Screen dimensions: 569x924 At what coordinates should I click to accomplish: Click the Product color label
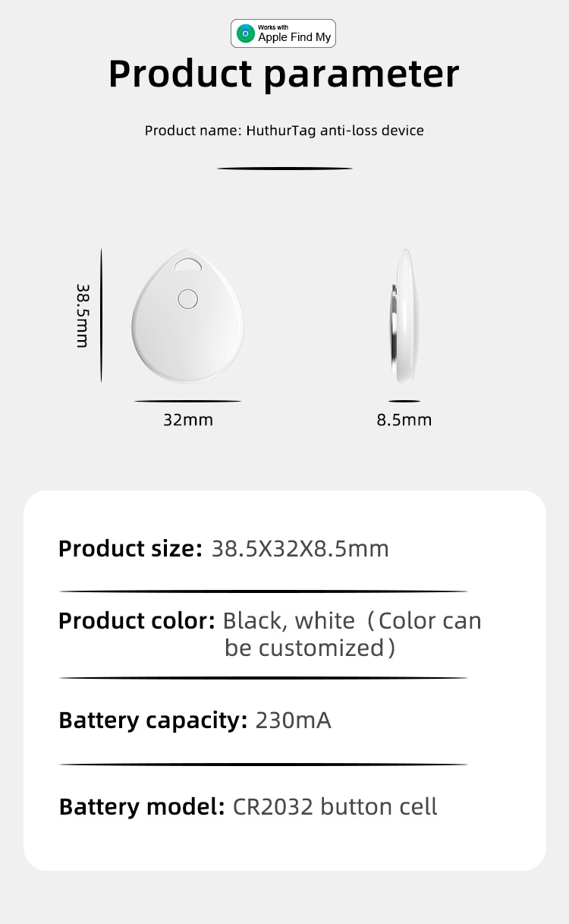pyautogui.click(x=137, y=621)
